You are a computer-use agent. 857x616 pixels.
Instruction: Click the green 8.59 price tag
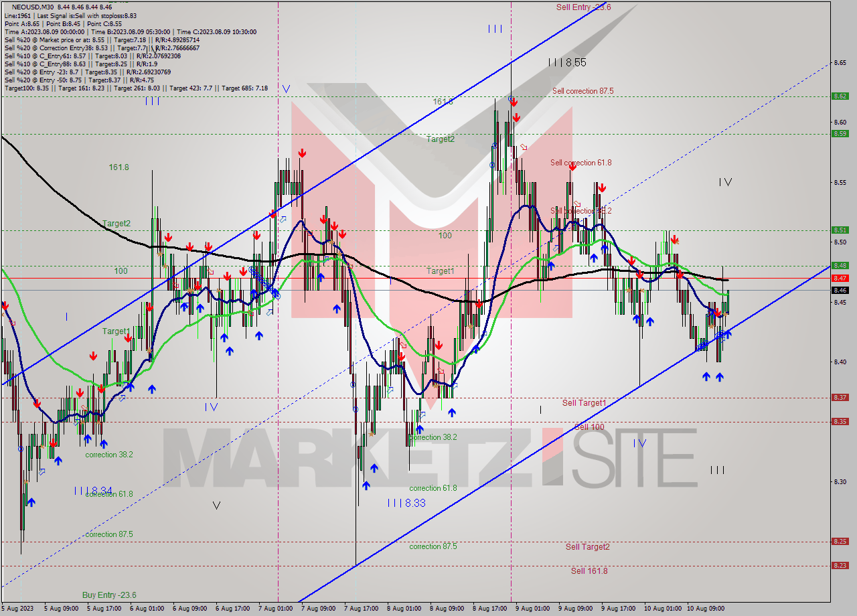pyautogui.click(x=840, y=133)
